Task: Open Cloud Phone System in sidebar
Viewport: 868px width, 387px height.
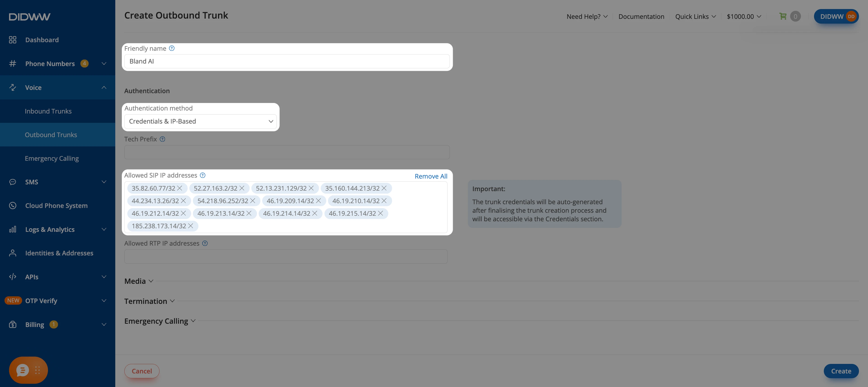Action: pyautogui.click(x=58, y=205)
